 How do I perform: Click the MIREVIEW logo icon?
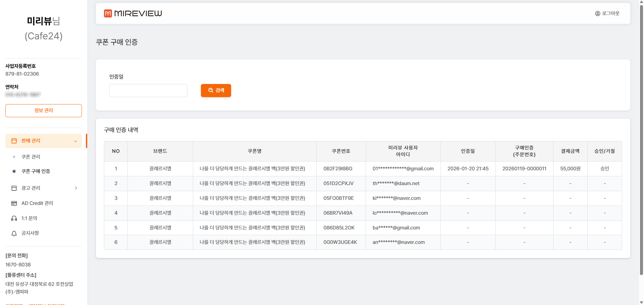(x=108, y=13)
